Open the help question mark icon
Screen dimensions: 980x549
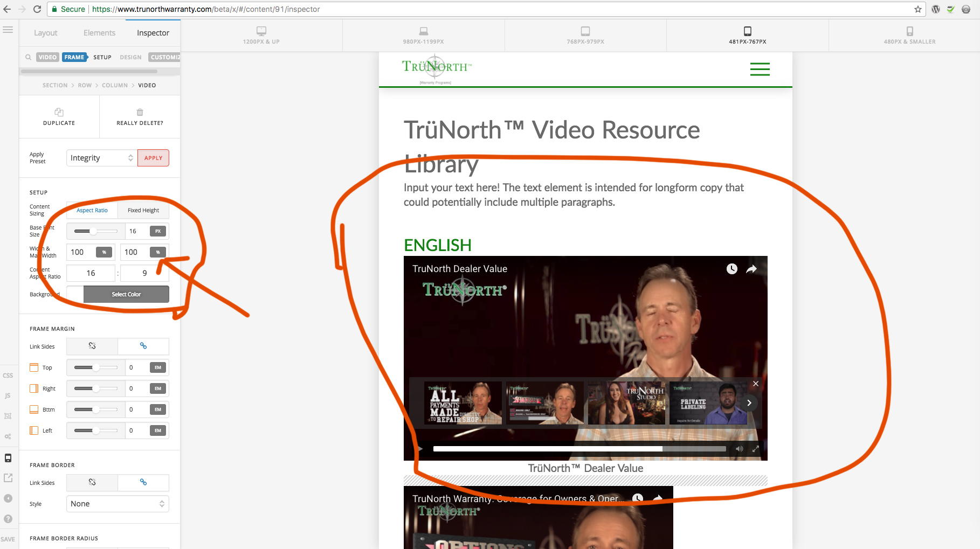8,519
